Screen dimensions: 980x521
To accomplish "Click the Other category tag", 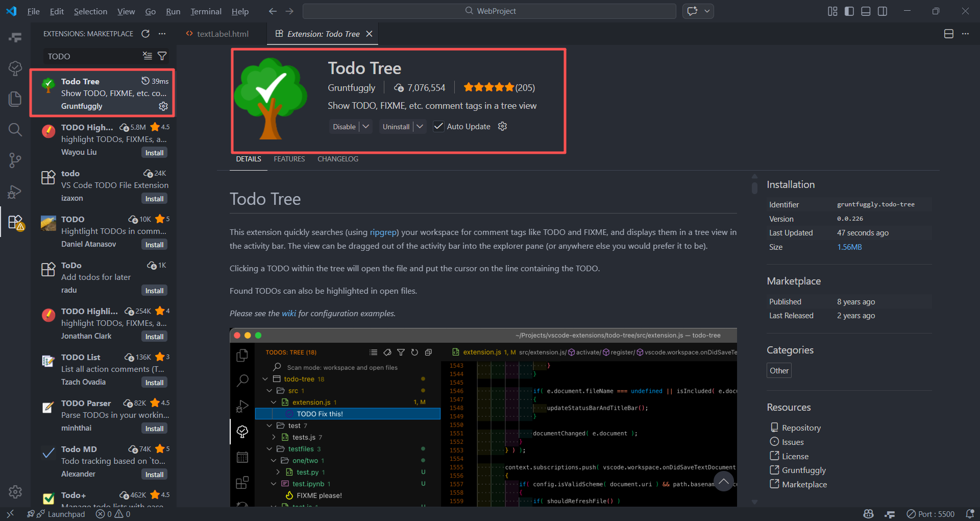I will tap(779, 370).
